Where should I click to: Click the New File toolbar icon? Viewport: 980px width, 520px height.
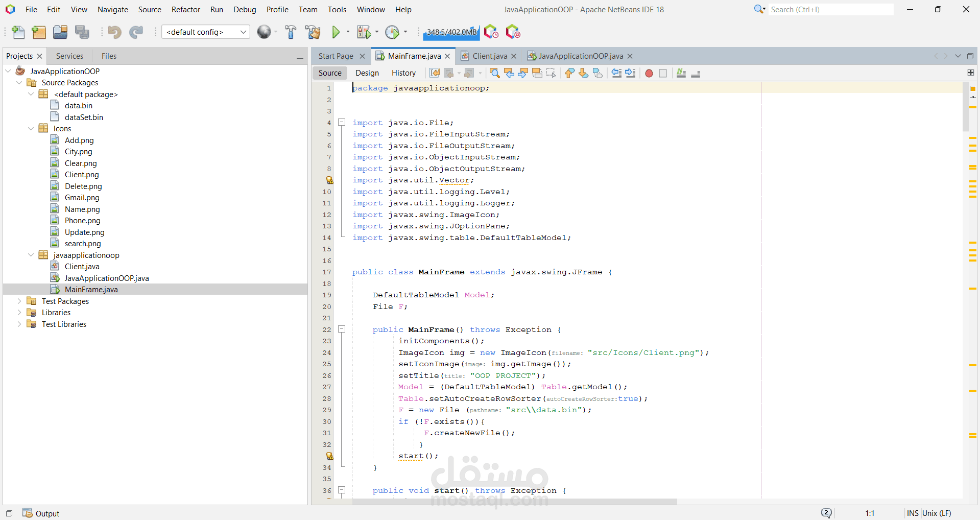pyautogui.click(x=18, y=32)
